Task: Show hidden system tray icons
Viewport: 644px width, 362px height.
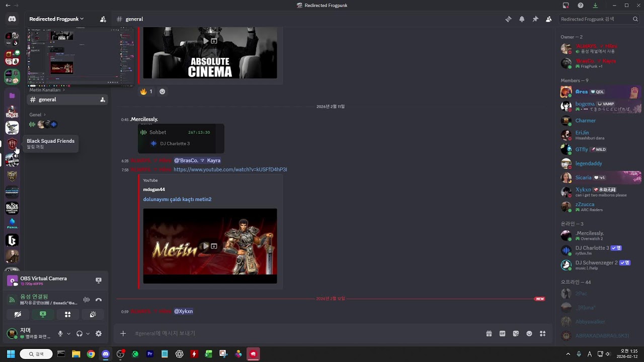Action: (568, 354)
